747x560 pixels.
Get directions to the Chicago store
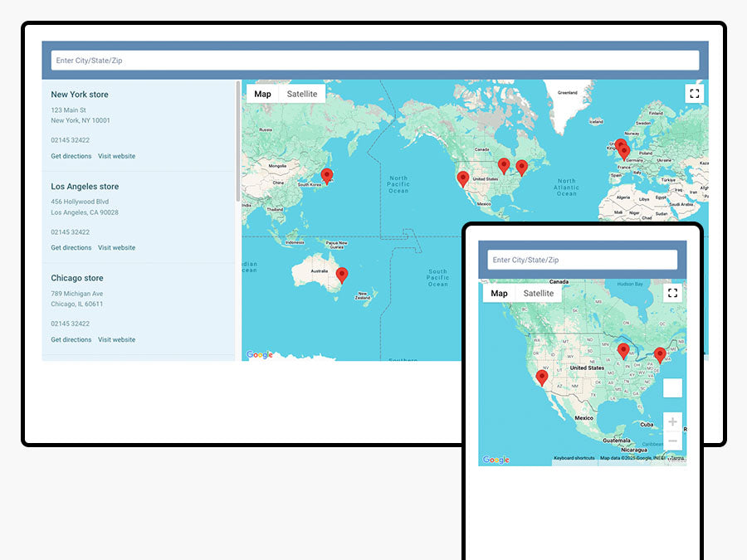coord(71,339)
